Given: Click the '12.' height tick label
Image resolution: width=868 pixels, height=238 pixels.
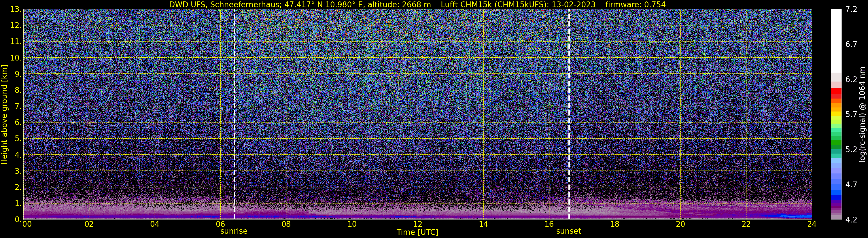Looking at the screenshot, I should point(16,26).
